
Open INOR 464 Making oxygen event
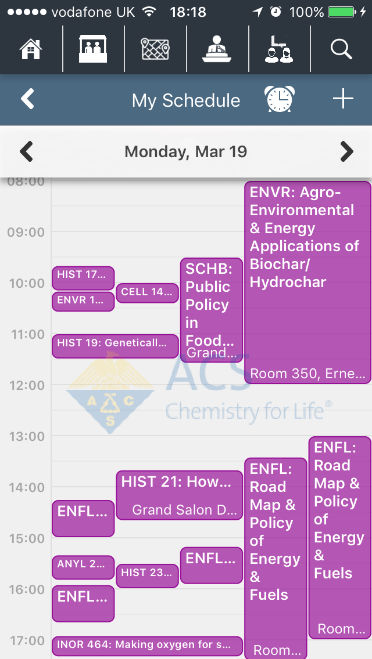click(x=148, y=646)
